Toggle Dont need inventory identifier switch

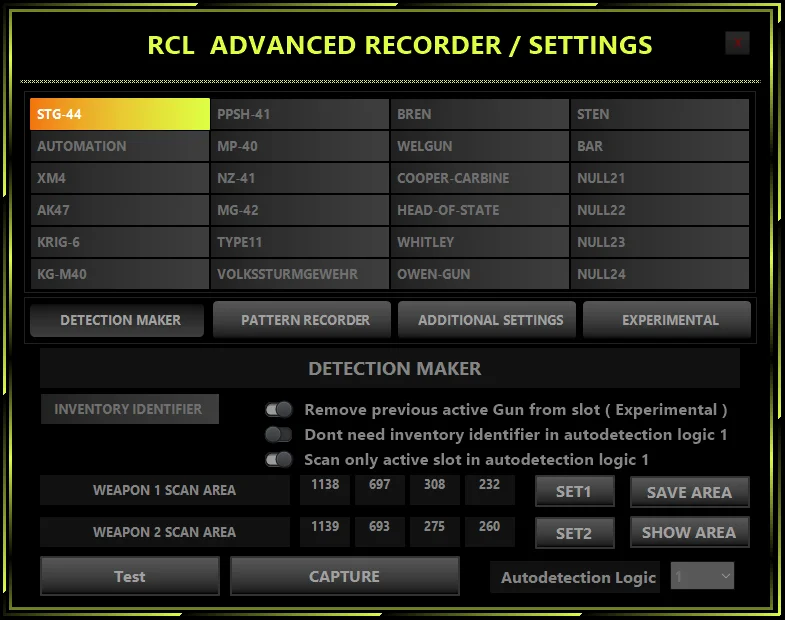278,435
